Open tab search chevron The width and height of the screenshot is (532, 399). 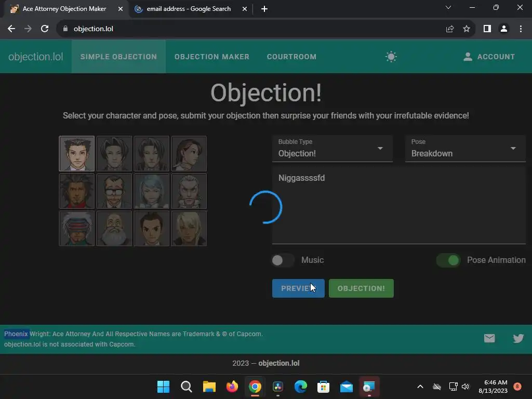pos(448,7)
